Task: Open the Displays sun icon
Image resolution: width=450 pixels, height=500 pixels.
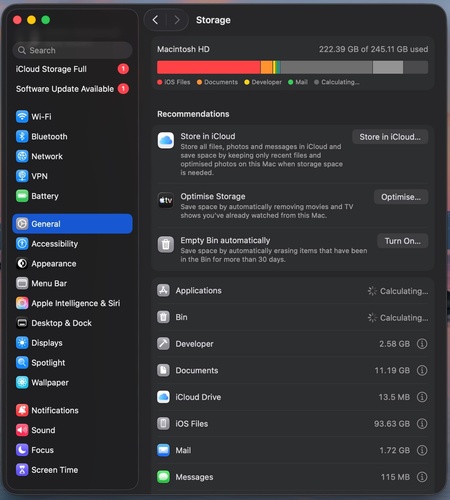Action: point(22,343)
